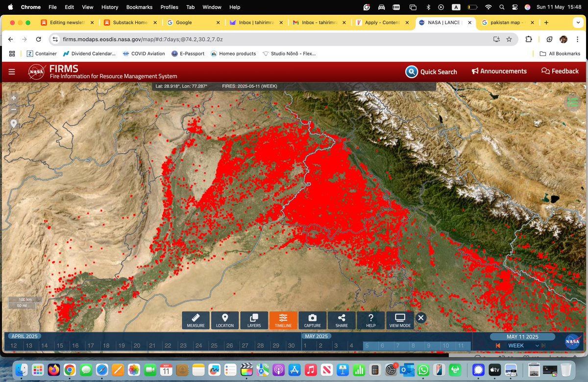View site information icon
The width and height of the screenshot is (588, 382).
[x=55, y=39]
